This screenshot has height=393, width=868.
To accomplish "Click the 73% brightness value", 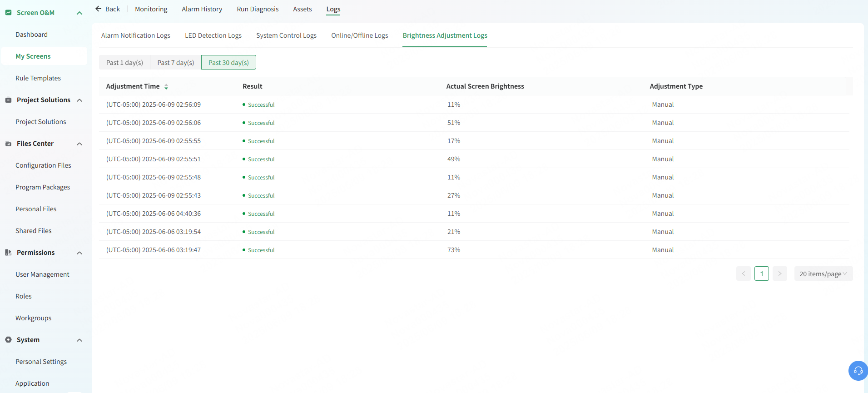I will tap(454, 250).
